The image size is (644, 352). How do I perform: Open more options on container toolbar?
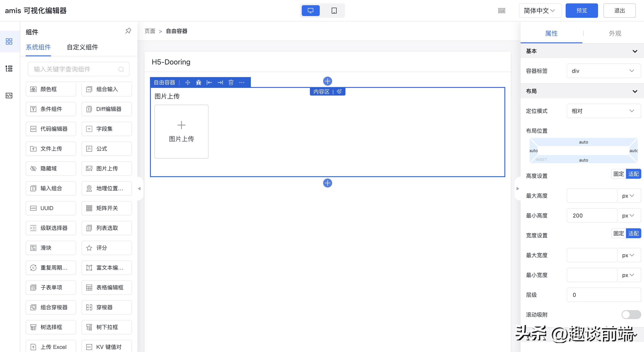(242, 82)
